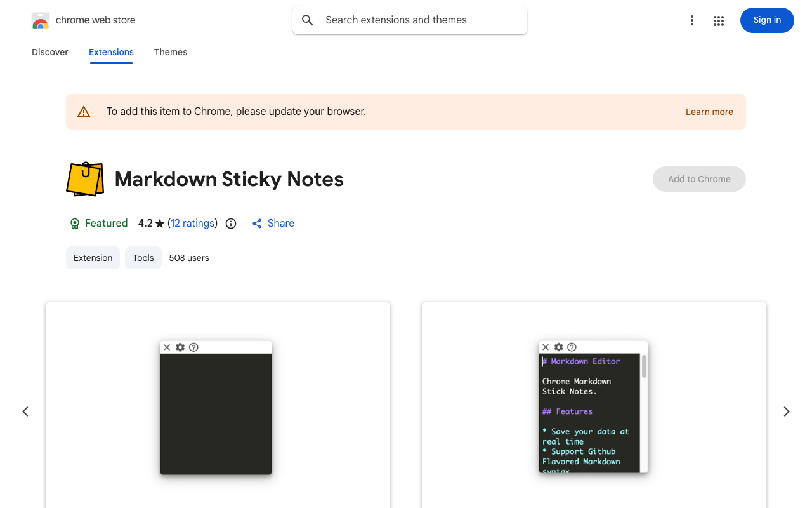
Task: Click the Tools category chip
Action: (x=143, y=258)
